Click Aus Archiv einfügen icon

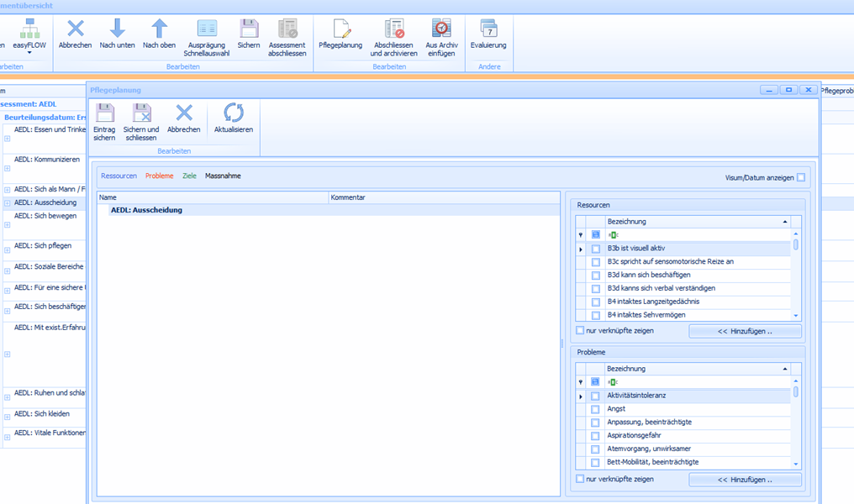440,29
